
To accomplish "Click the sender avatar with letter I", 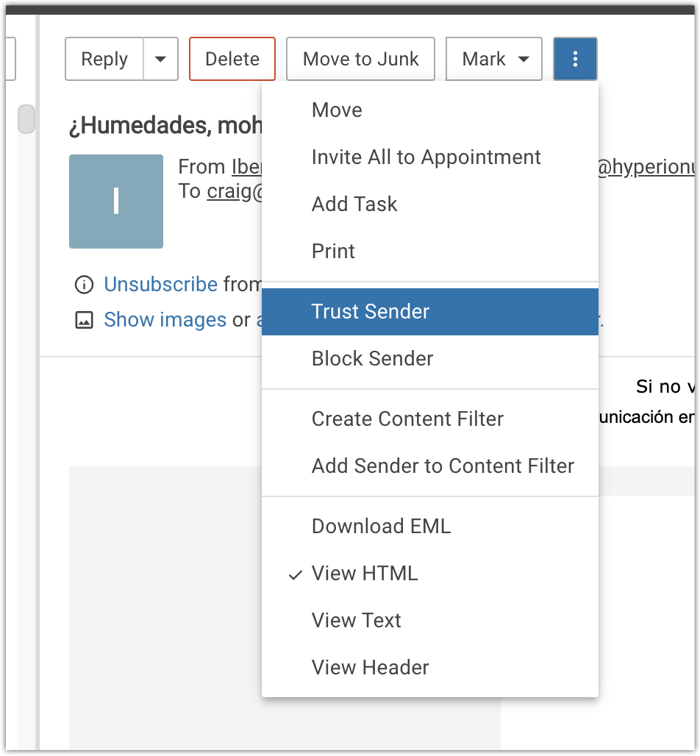I will (115, 201).
